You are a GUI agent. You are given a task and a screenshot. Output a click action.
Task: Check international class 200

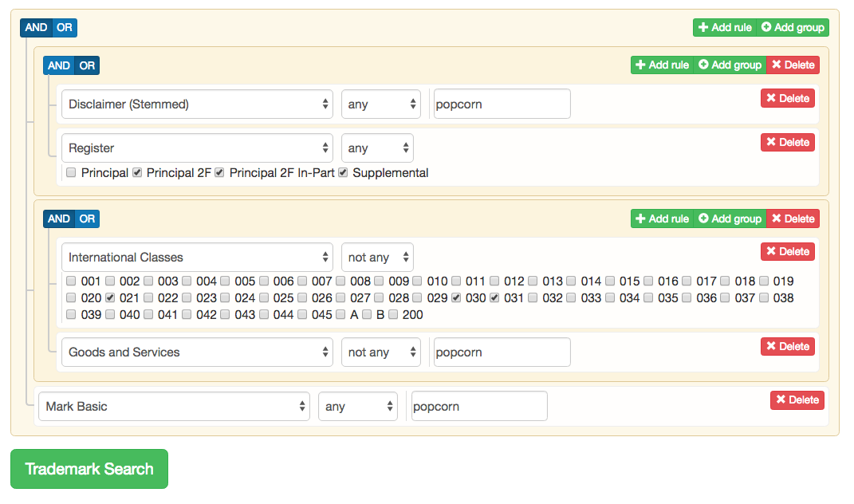(x=393, y=314)
